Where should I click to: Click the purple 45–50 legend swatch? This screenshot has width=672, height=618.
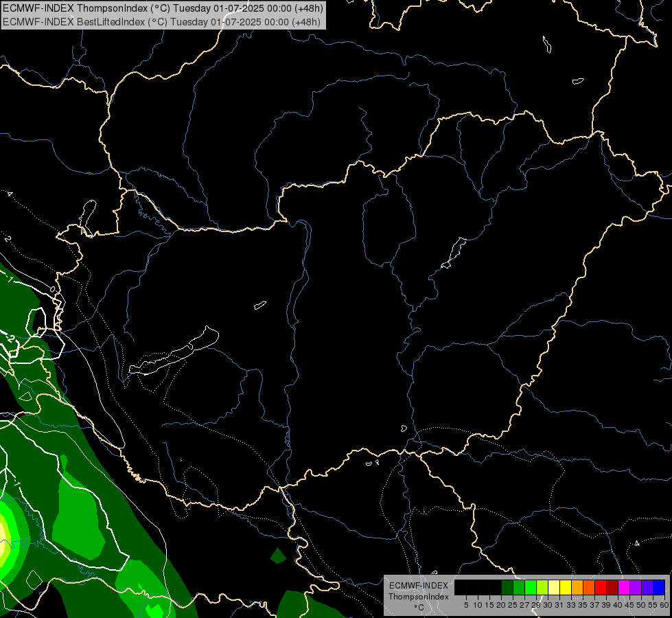pos(636,587)
